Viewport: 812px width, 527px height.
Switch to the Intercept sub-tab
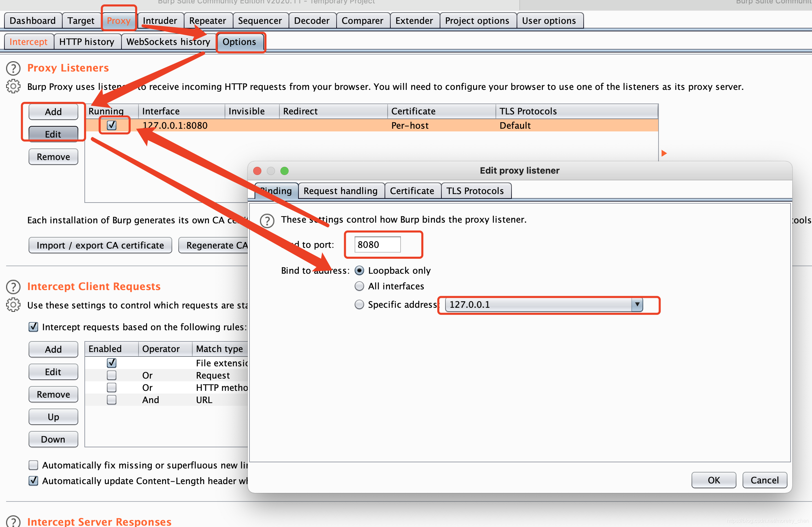click(29, 42)
